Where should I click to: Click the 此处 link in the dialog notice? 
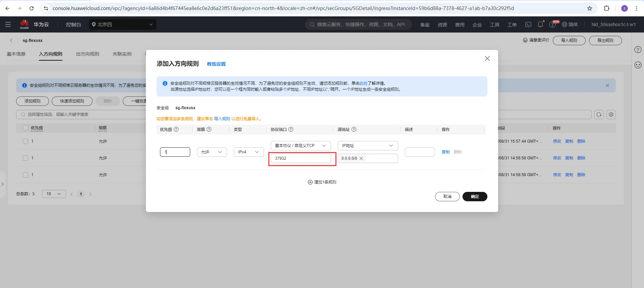[364, 83]
